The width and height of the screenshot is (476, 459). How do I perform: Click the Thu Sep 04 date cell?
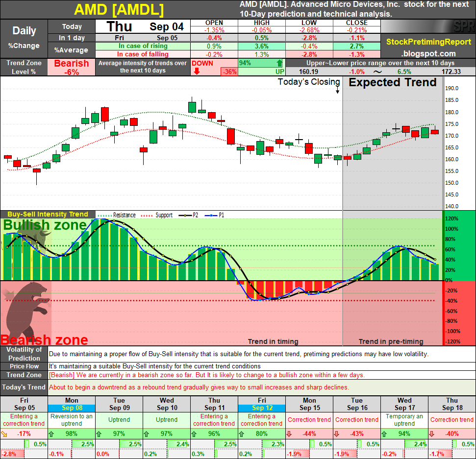coord(143,26)
